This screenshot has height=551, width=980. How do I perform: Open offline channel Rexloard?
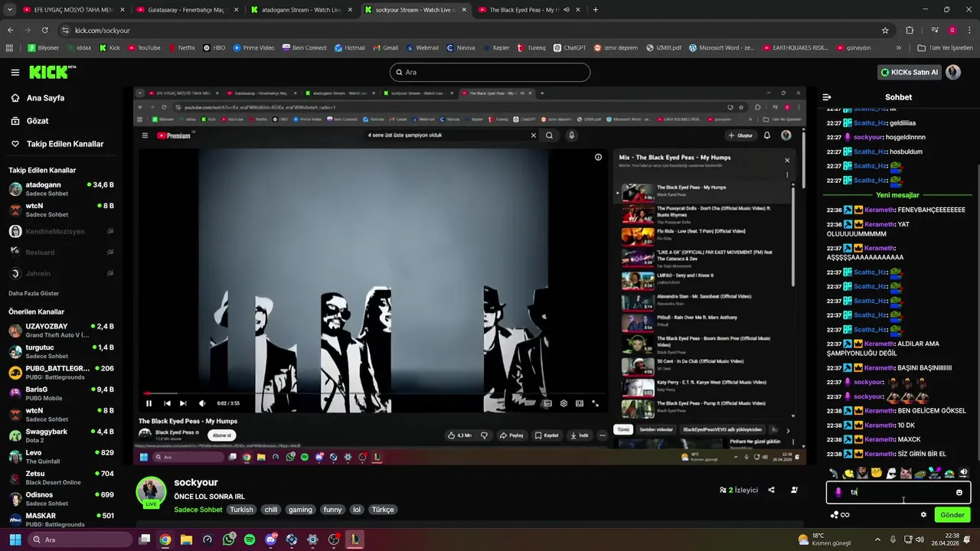61,252
